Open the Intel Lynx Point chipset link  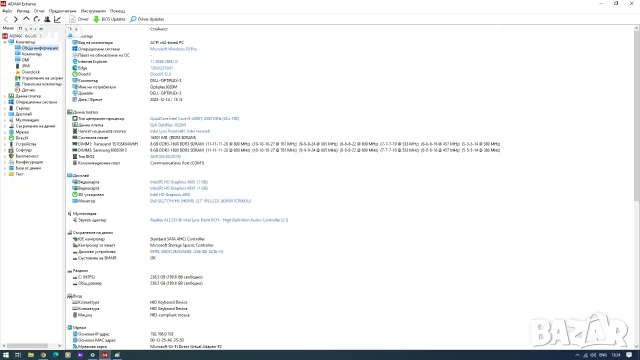[x=180, y=131]
